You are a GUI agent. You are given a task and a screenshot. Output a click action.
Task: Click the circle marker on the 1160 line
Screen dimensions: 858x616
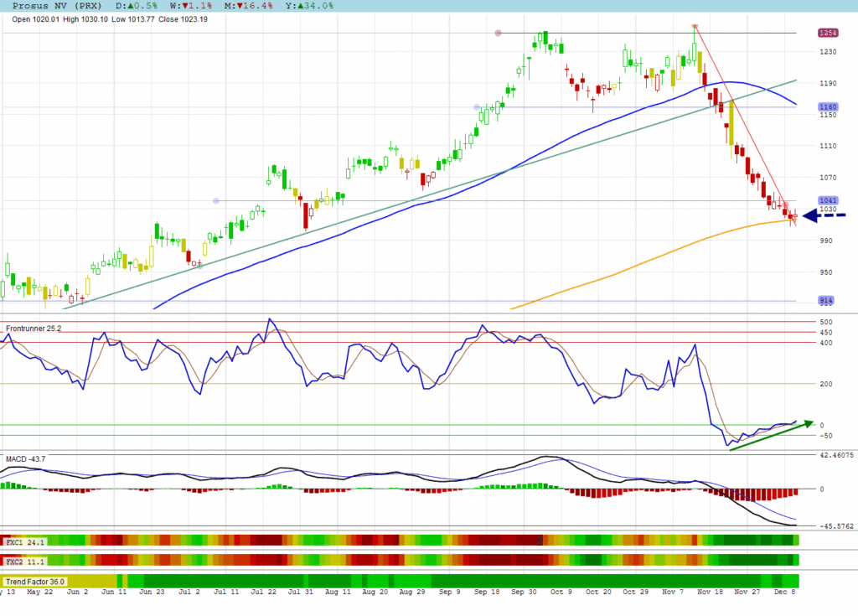coord(477,107)
